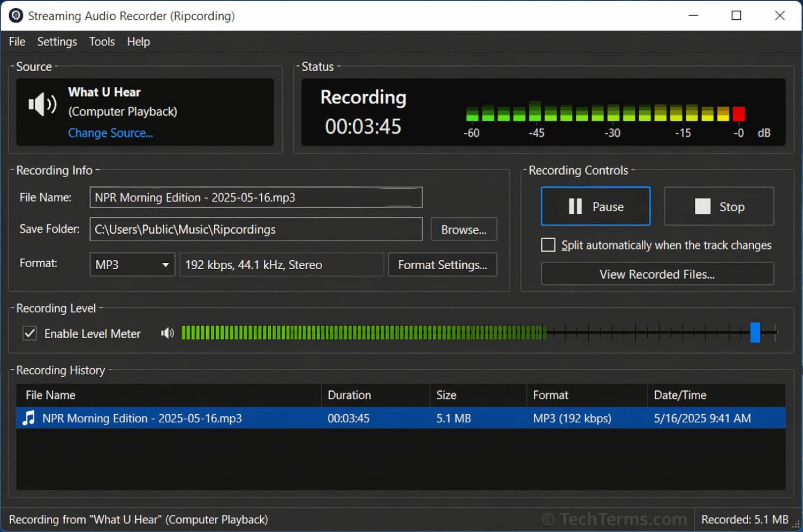
Task: Click the 192 kbps format description field
Action: [282, 264]
